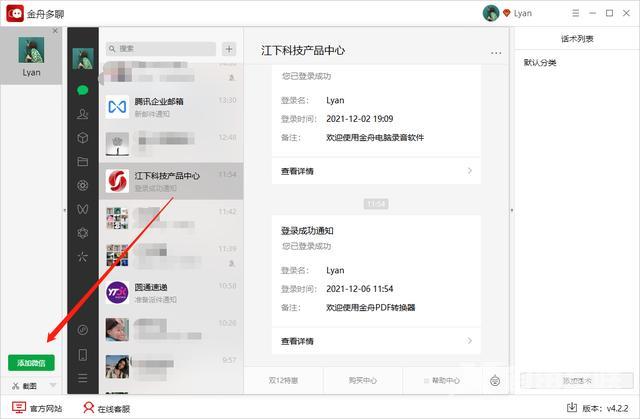The height and width of the screenshot is (419, 640).
Task: Open the WeChat chats tab icon
Action: pyautogui.click(x=82, y=90)
